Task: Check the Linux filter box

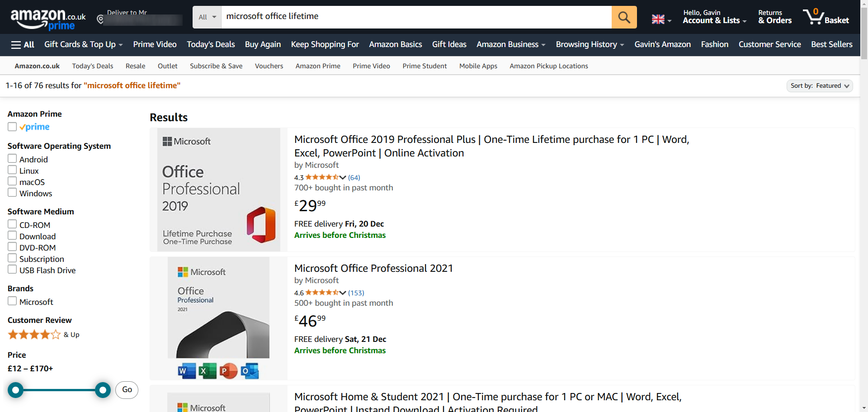Action: (12, 170)
